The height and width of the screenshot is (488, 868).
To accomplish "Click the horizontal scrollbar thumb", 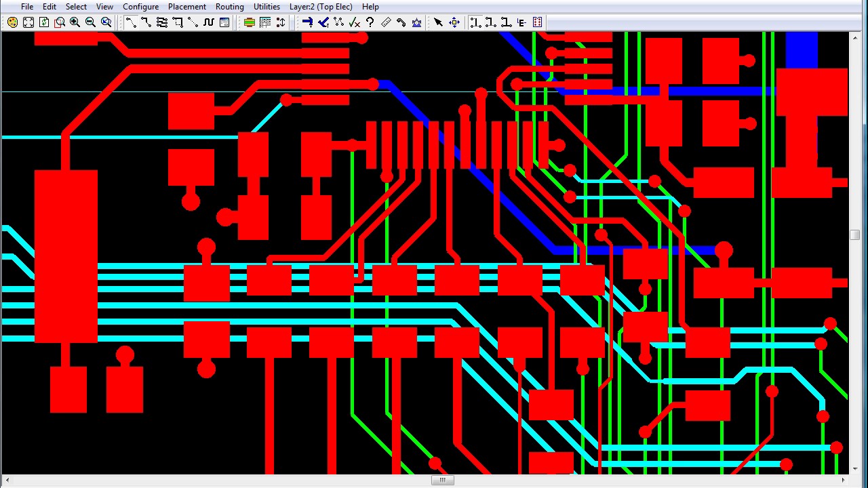I will (442, 481).
